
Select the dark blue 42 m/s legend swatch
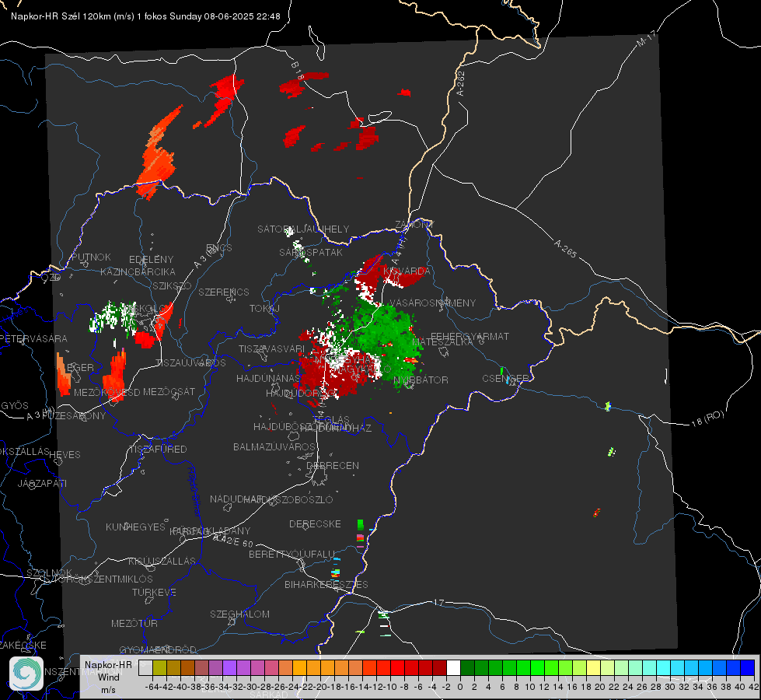click(748, 667)
